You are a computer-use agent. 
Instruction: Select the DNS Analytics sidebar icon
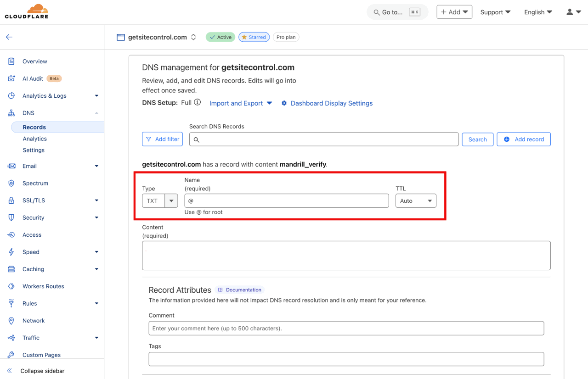(x=34, y=139)
